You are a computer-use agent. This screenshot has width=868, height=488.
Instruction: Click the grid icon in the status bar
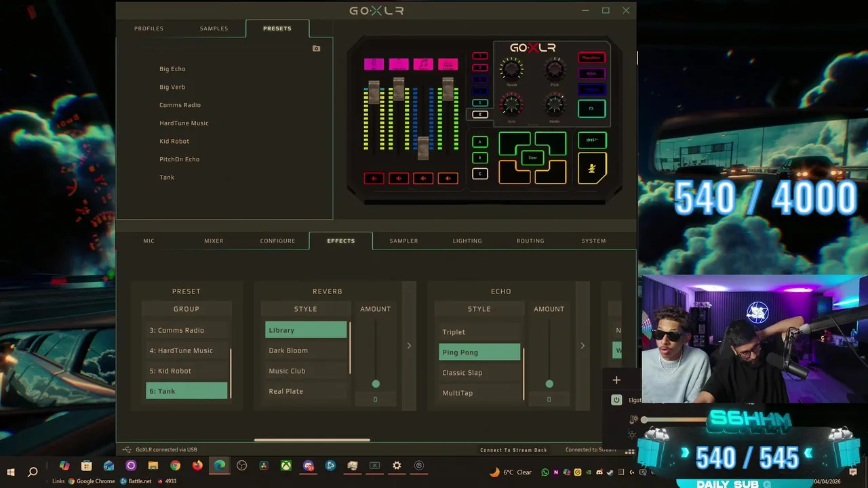tap(630, 451)
